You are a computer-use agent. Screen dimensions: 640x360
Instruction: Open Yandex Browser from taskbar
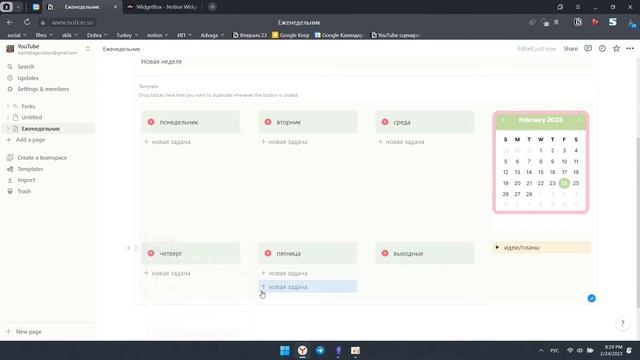tap(302, 351)
